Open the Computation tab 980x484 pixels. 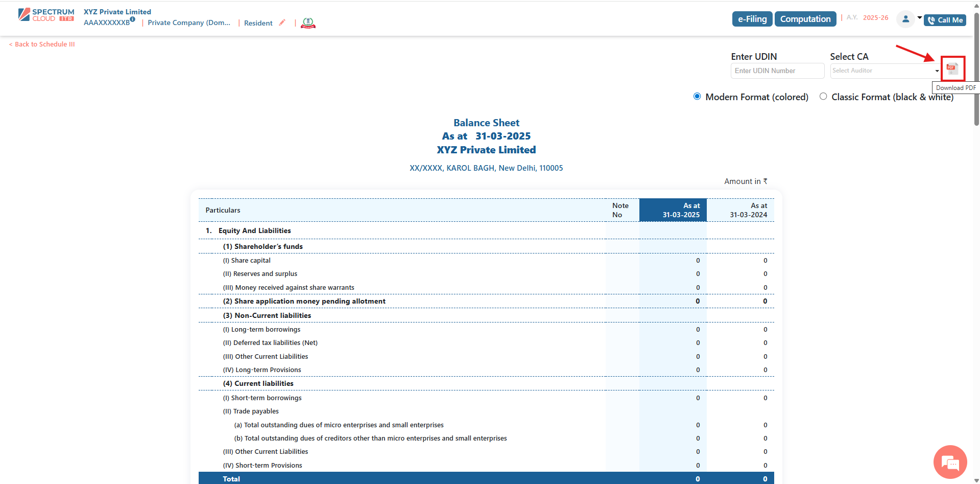pos(805,19)
